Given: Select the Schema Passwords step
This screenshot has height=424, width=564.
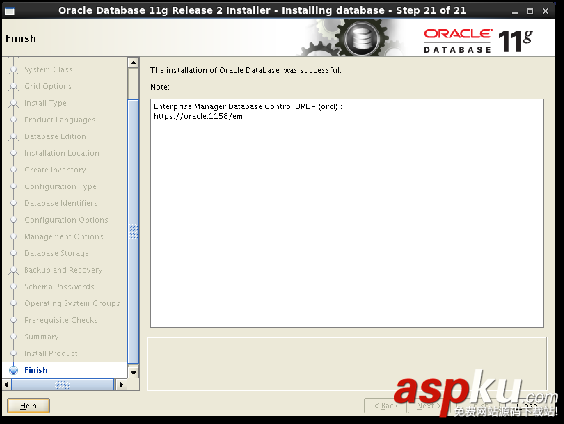Looking at the screenshot, I should click(x=59, y=287).
